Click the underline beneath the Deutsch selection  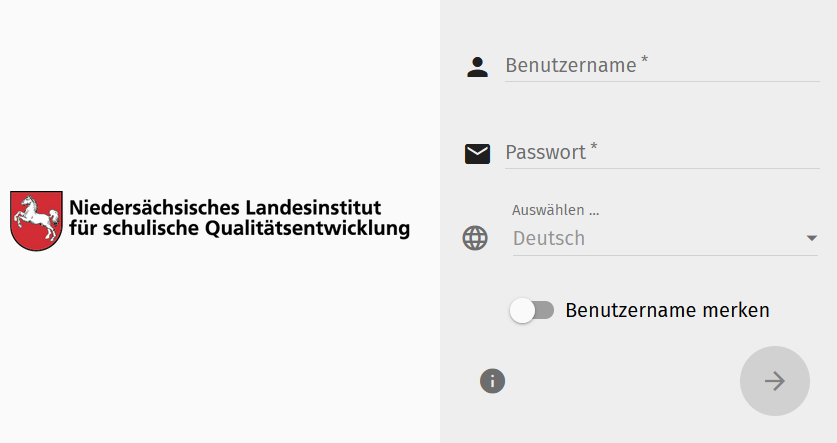(x=665, y=255)
